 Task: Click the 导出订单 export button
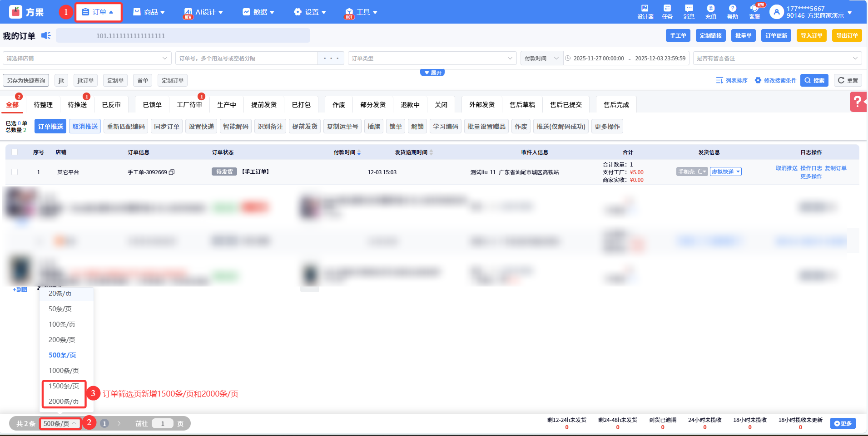pos(847,35)
